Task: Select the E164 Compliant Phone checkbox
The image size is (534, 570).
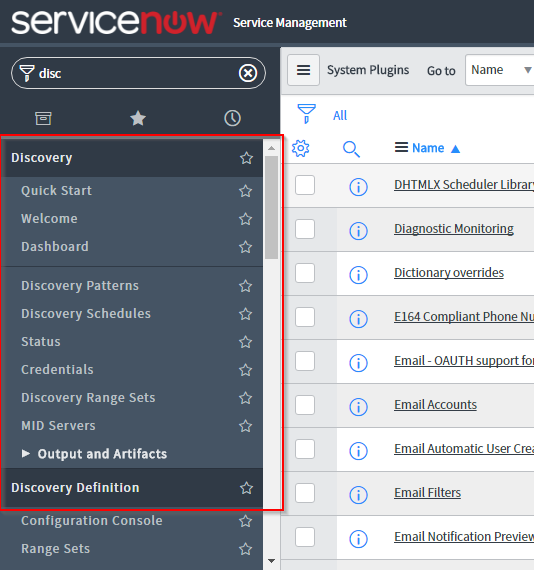Action: click(305, 317)
